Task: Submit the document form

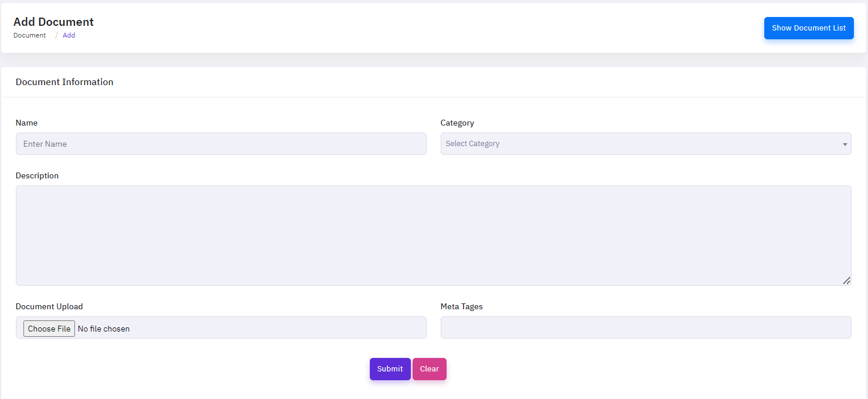Action: click(390, 369)
